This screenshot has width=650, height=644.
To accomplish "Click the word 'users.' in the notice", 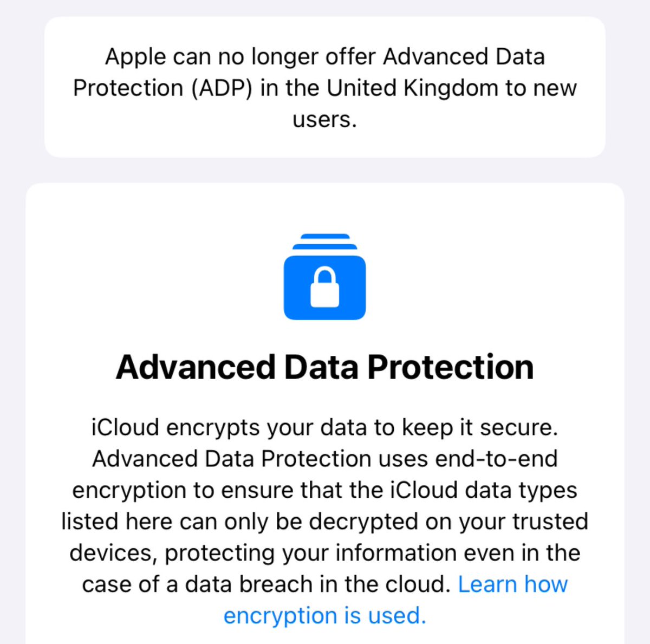I will (x=324, y=120).
